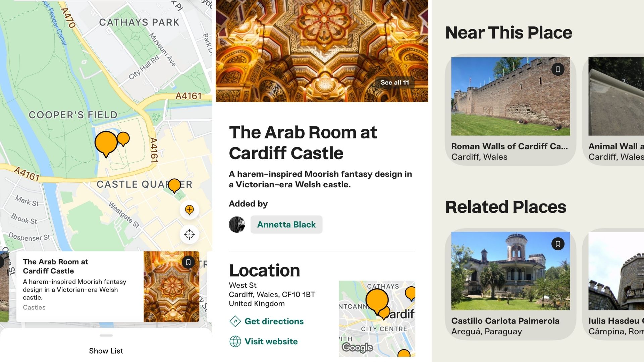Viewport: 644px width, 362px height.
Task: Click the globe icon beside Visit website
Action: coord(235,342)
